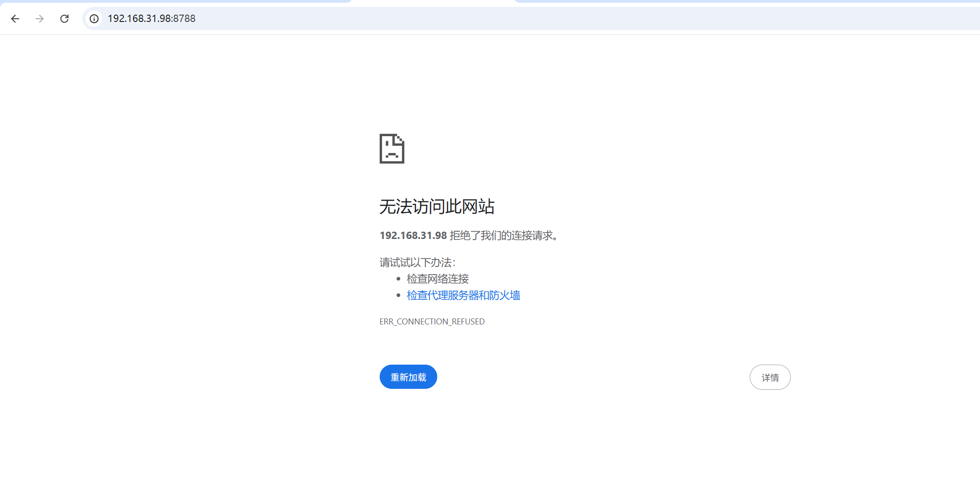This screenshot has height=488, width=980.
Task: Click the 请试试以下办法 text line
Action: pyautogui.click(x=417, y=263)
